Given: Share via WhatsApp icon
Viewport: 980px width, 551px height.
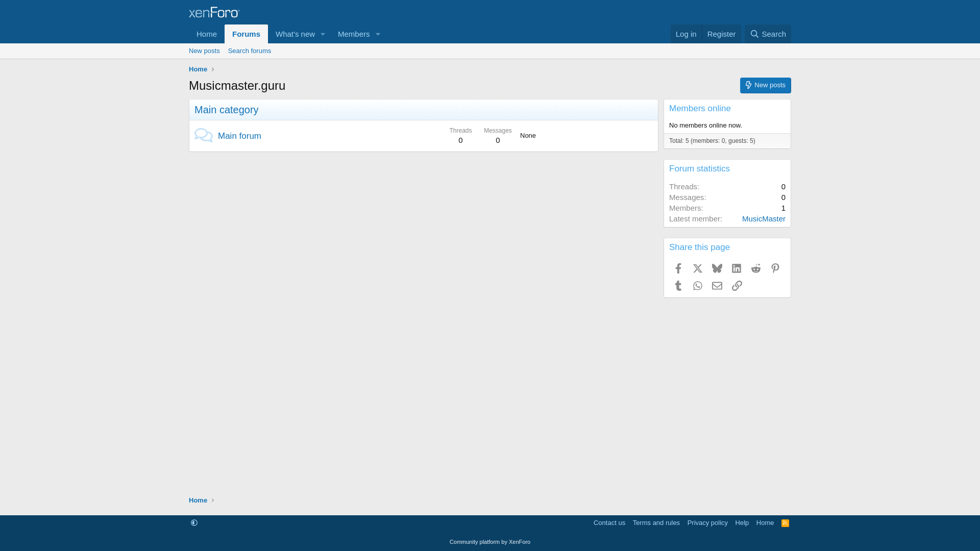Looking at the screenshot, I should pos(698,286).
